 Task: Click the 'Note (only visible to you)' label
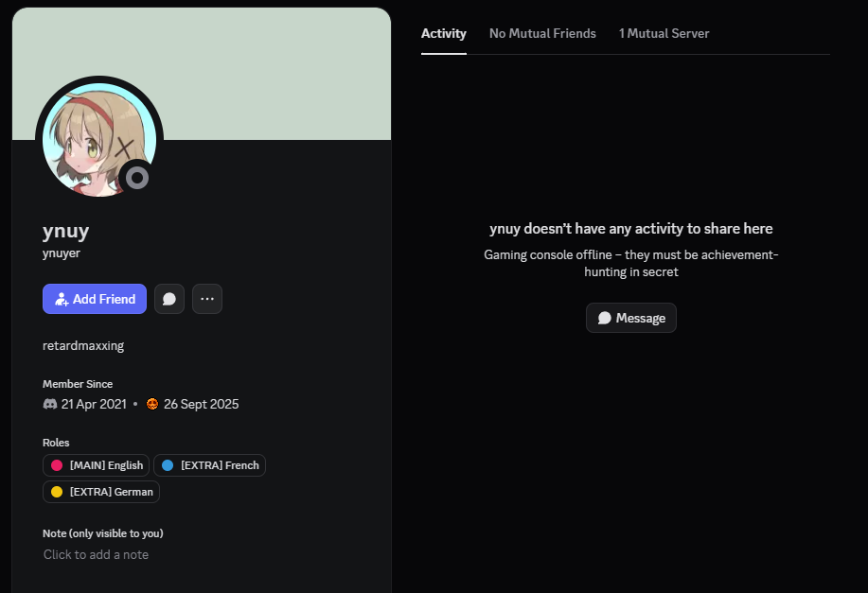pos(103,533)
